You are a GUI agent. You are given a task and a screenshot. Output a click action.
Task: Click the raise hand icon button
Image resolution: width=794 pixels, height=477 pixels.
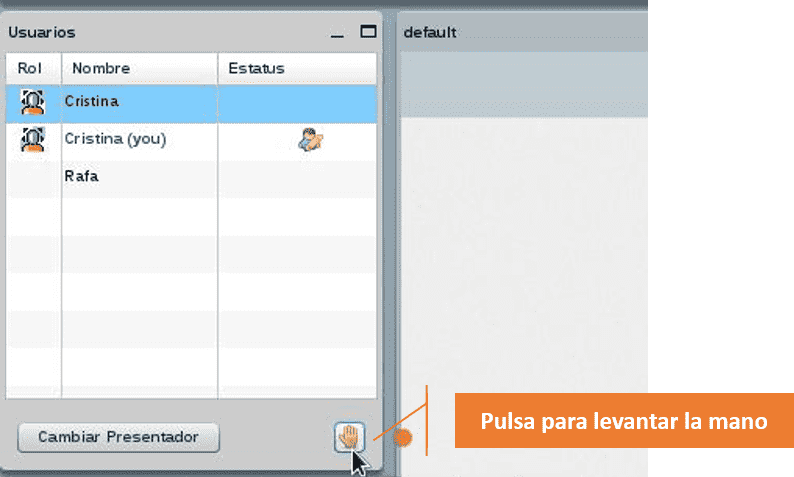pos(349,437)
